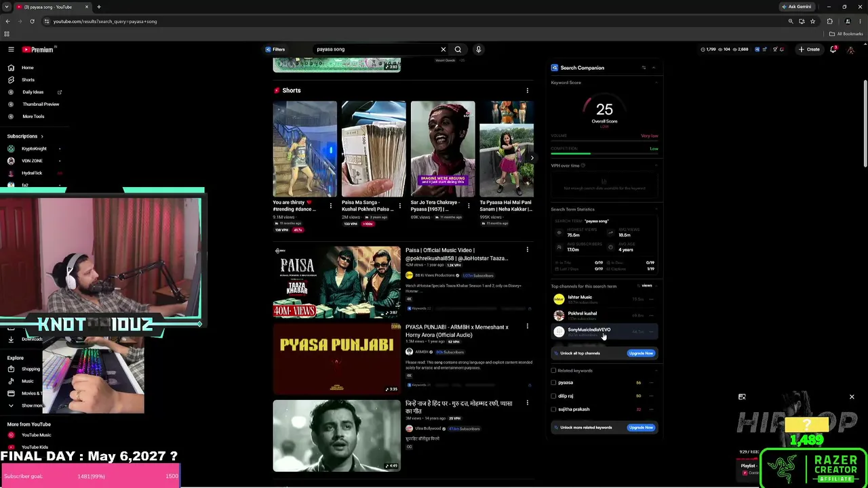This screenshot has height=488, width=868.
Task: Bookmark this page with the star icon
Action: (x=812, y=21)
